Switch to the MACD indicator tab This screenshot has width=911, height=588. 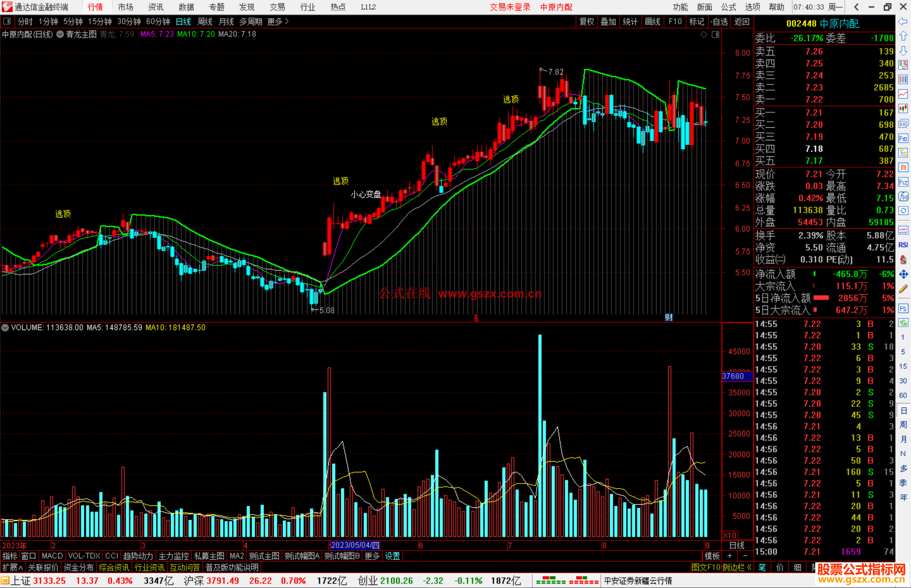(x=52, y=556)
